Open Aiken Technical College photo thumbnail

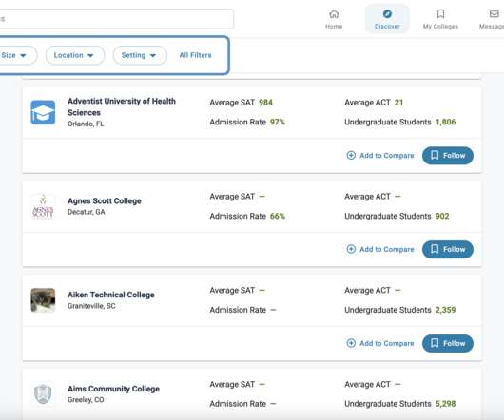click(43, 300)
